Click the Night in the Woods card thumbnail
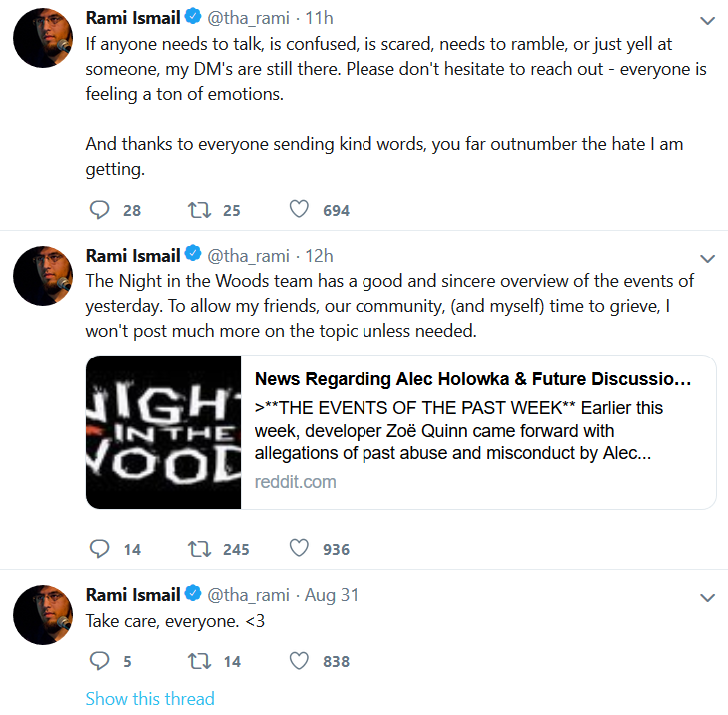Screen dimensions: 728x715 [164, 432]
